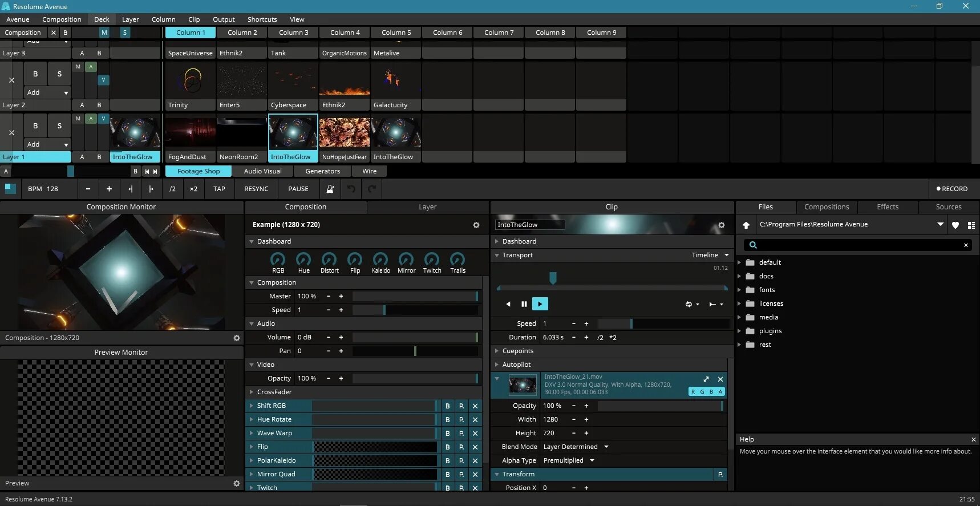This screenshot has height=506, width=980.
Task: Click the RESYNC button
Action: pyautogui.click(x=256, y=189)
